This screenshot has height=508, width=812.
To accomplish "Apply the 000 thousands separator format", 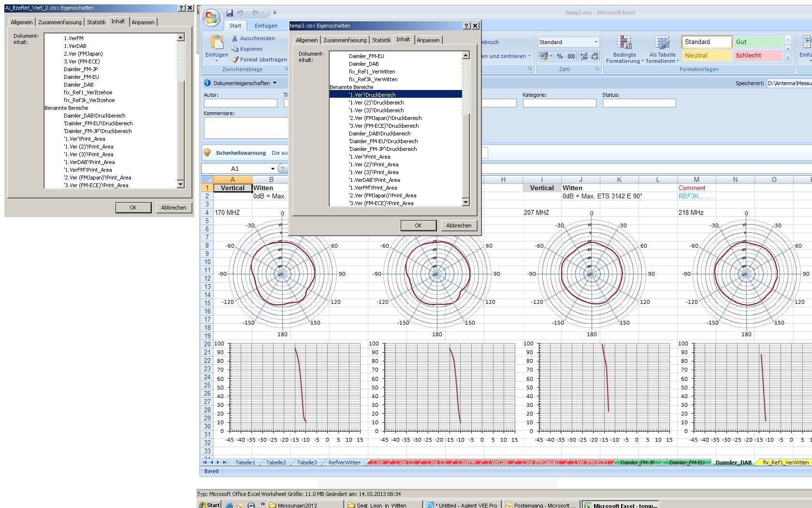I will 571,56.
